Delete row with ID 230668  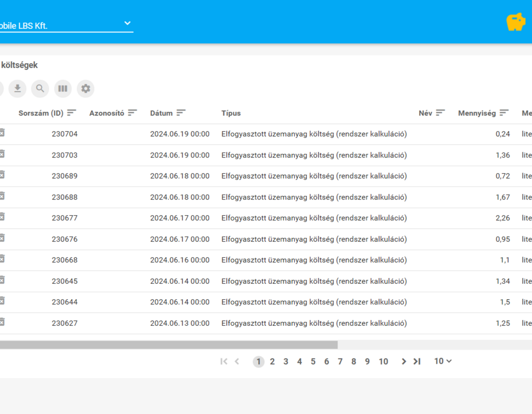tap(2, 259)
